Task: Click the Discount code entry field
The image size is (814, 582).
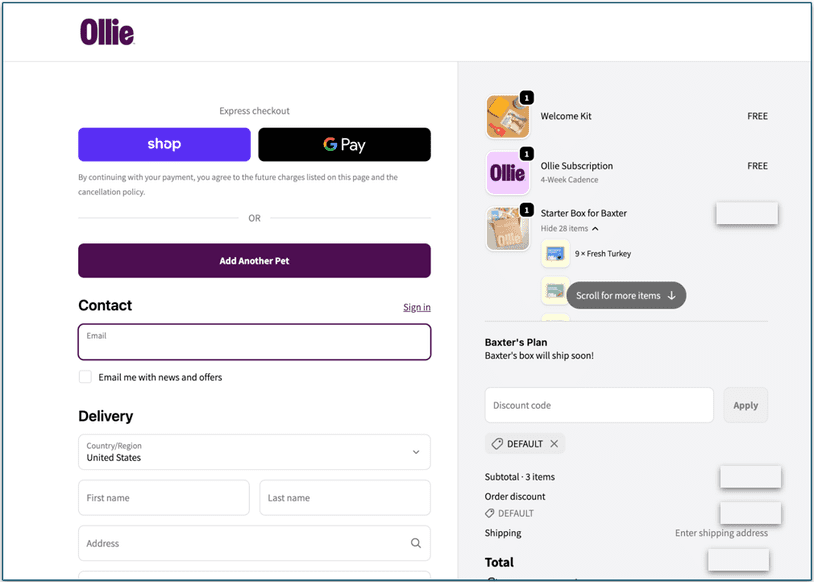Action: (x=598, y=405)
